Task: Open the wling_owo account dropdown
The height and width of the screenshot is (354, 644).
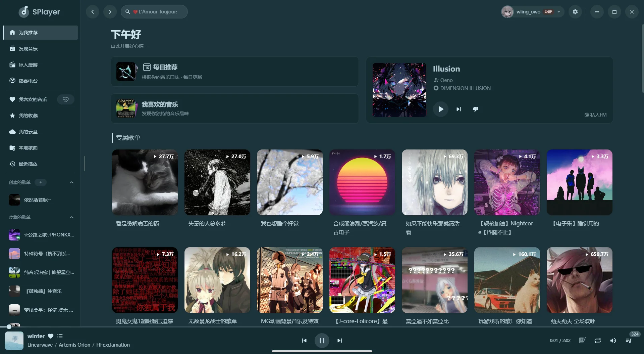Action: [x=532, y=12]
